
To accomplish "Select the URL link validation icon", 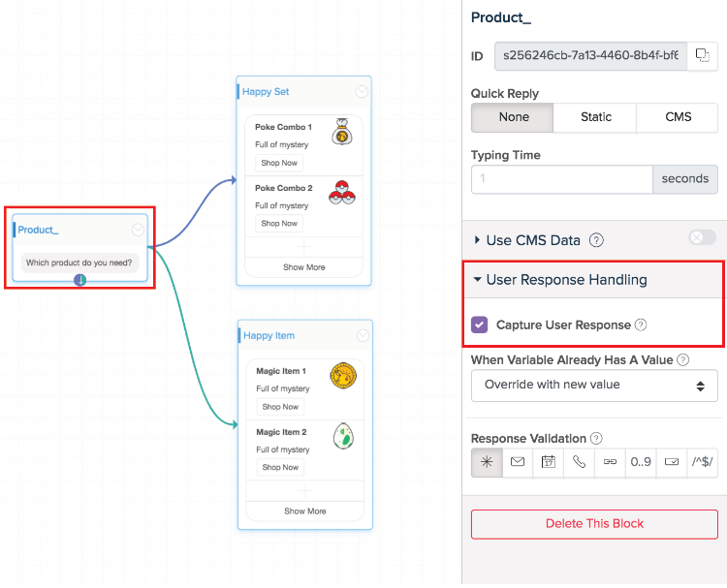I will tap(610, 462).
